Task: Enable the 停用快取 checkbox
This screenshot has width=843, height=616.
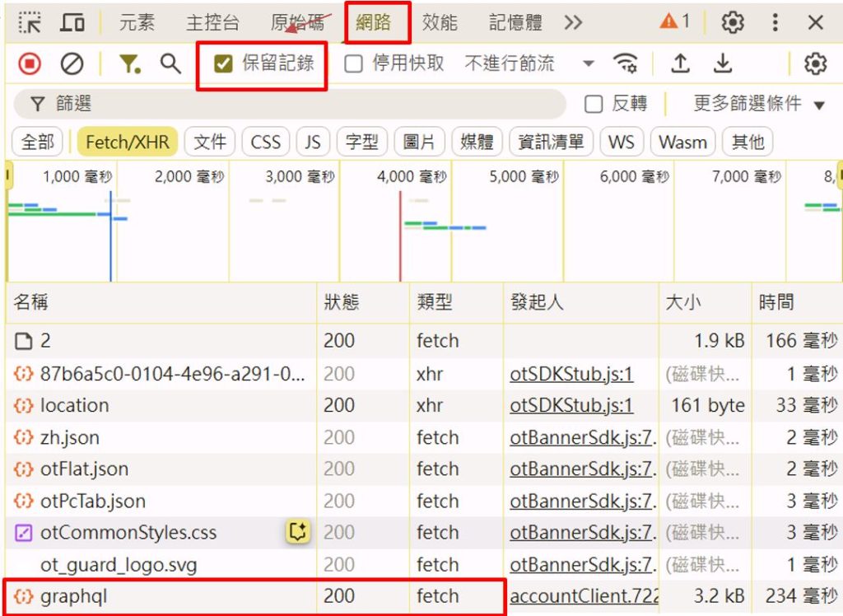Action: click(x=353, y=63)
